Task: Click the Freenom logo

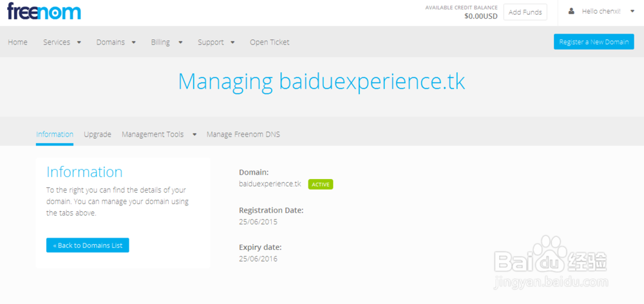Action: point(44,11)
